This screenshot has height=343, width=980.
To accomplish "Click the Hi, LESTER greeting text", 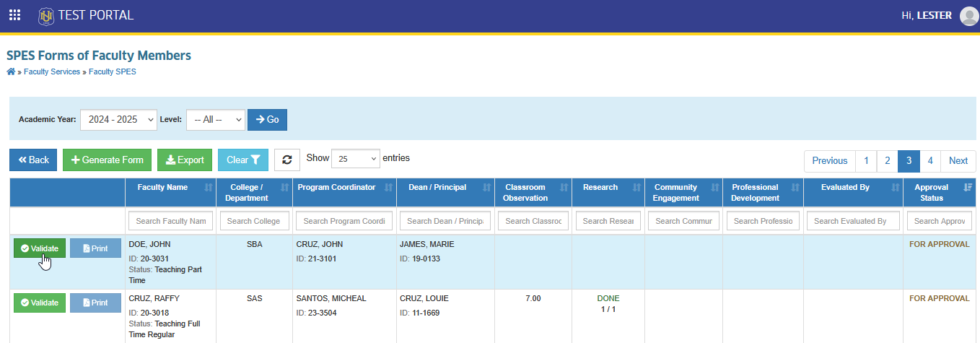I will (927, 15).
